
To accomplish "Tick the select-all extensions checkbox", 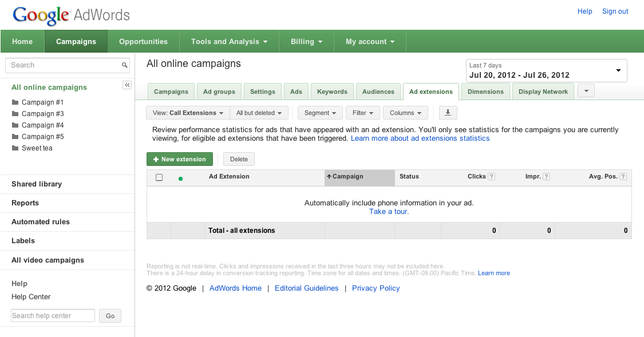I will 159,177.
